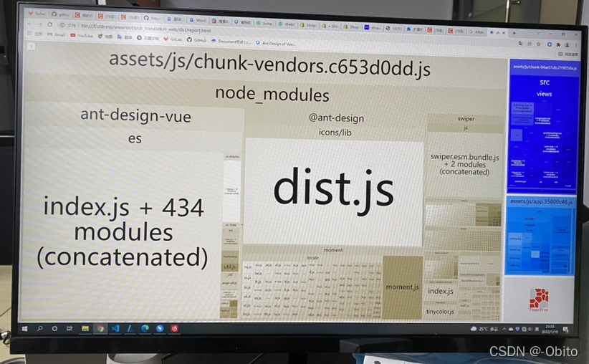Switch to the Webl browser tab

click(x=287, y=24)
